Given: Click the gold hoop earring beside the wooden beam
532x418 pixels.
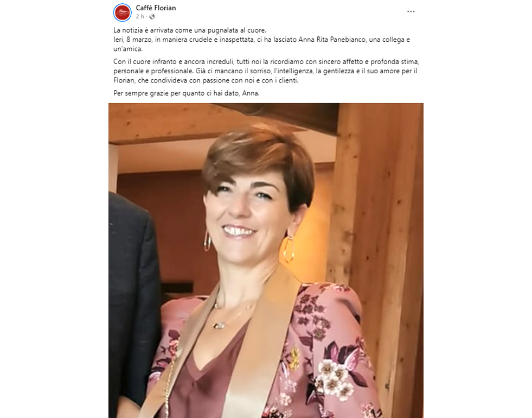Looking at the screenshot, I should pos(288,248).
